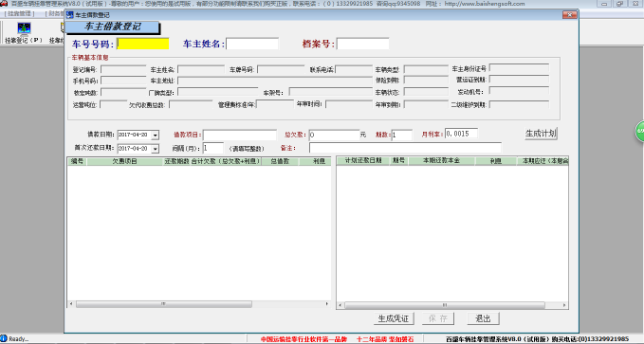Viewport: 644px width, 344px height.
Task: Focus the yellow 车号号码 input field
Action: pyautogui.click(x=143, y=44)
